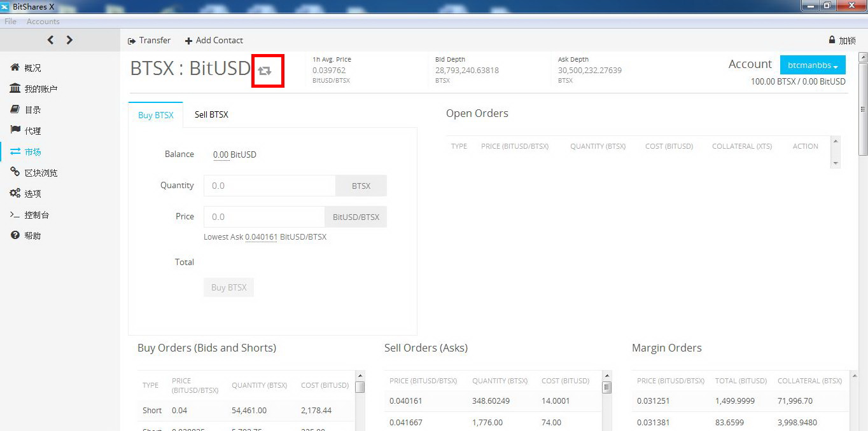Image resolution: width=868 pixels, height=431 pixels.
Task: Click the Transfer button
Action: (149, 40)
